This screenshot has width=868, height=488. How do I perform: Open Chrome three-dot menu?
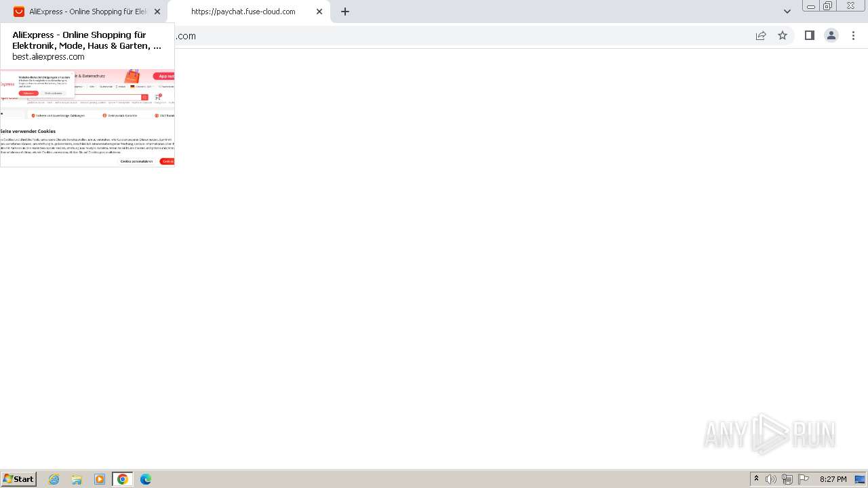pyautogui.click(x=854, y=36)
